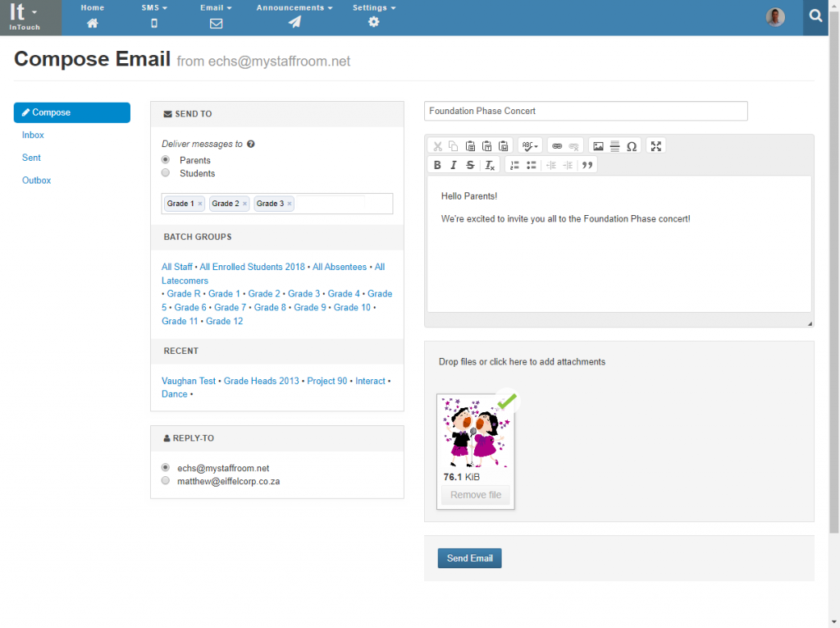Apply block quote formatting
The width and height of the screenshot is (840, 628).
tap(587, 165)
